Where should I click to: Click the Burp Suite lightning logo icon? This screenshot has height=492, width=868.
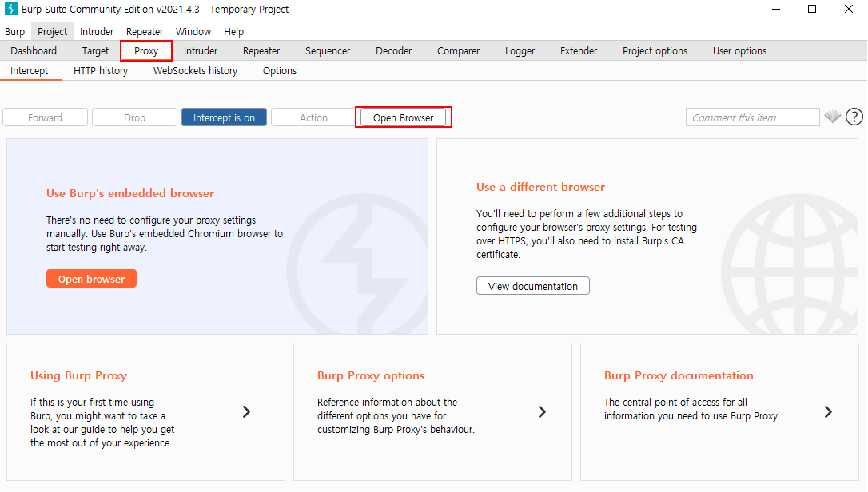tap(10, 10)
